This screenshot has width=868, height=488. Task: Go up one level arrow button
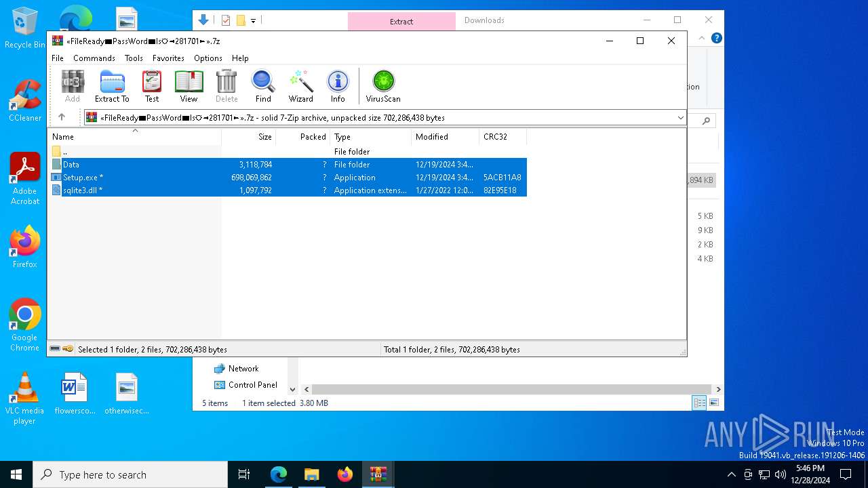[x=62, y=117]
